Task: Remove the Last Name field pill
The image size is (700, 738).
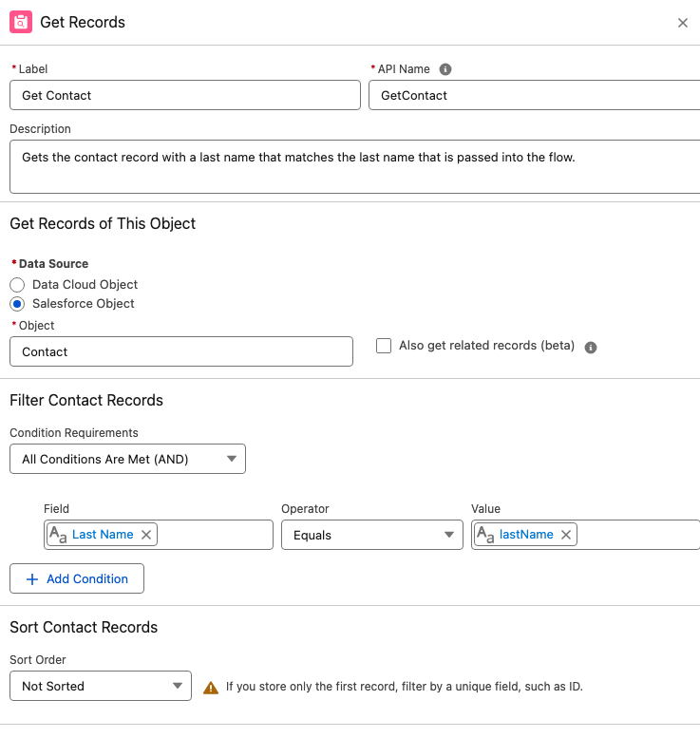Action: (146, 535)
